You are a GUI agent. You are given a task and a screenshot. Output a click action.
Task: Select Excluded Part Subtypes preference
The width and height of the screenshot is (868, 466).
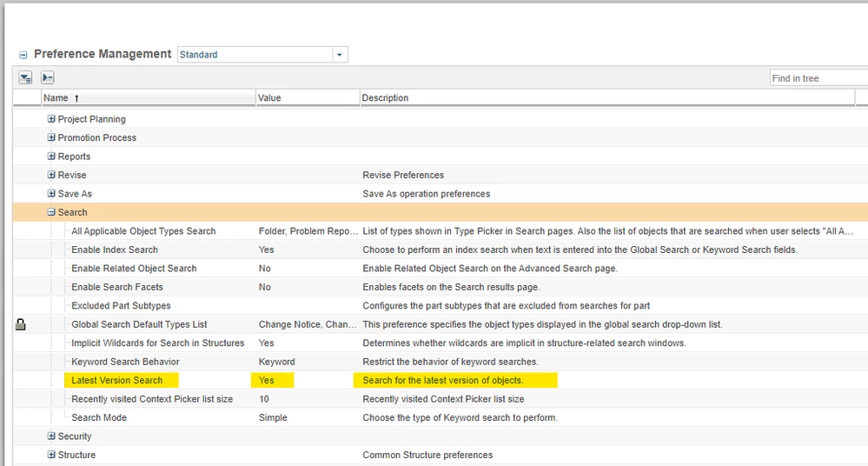click(122, 306)
